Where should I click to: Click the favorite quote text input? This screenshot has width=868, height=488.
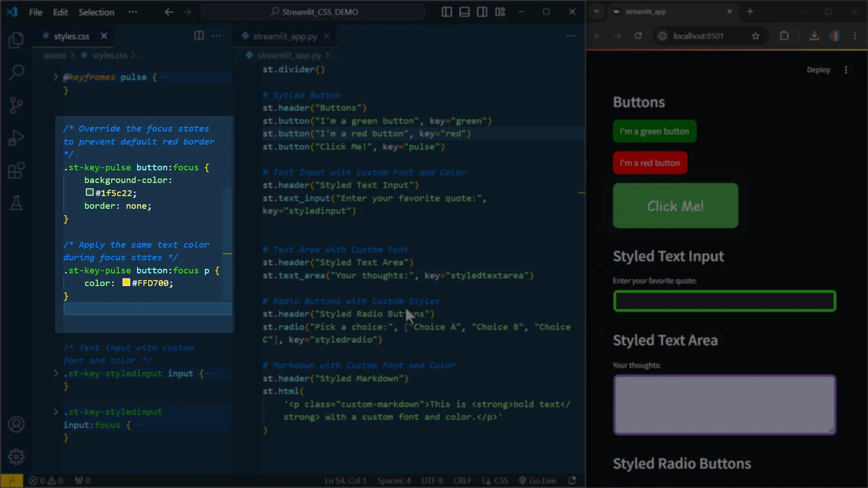point(724,301)
